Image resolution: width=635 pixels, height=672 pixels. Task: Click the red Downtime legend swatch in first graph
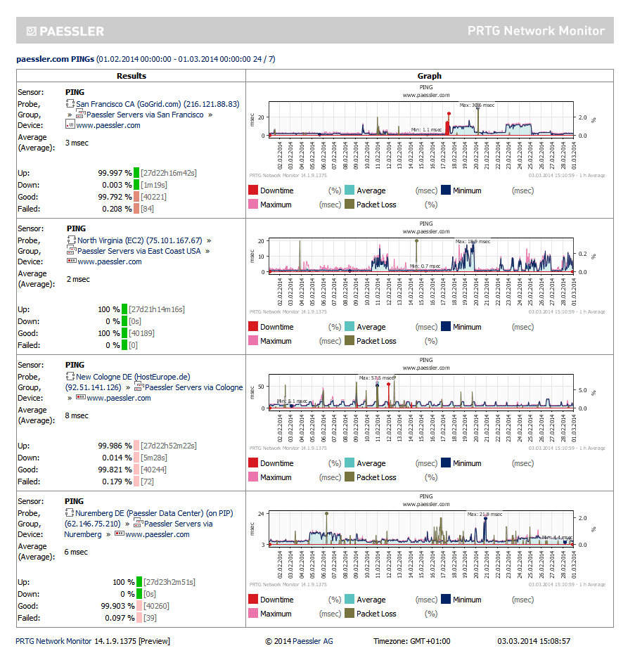(253, 190)
